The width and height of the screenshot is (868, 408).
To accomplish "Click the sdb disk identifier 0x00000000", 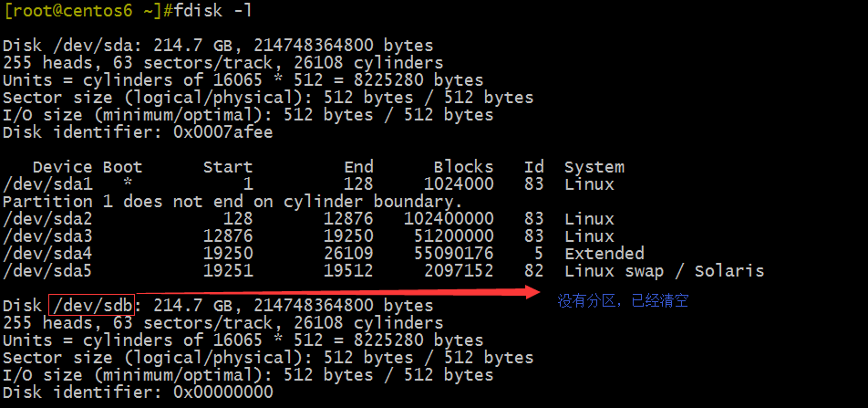I will (223, 392).
